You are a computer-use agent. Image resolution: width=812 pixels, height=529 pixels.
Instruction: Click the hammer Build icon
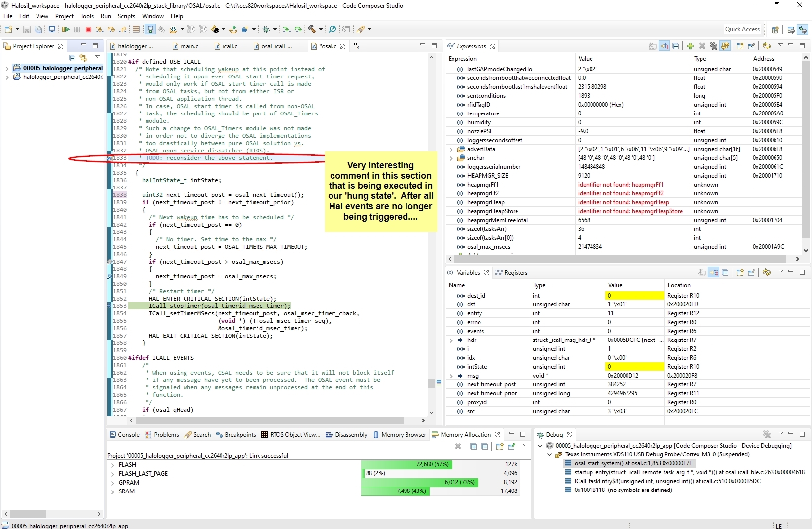[312, 30]
